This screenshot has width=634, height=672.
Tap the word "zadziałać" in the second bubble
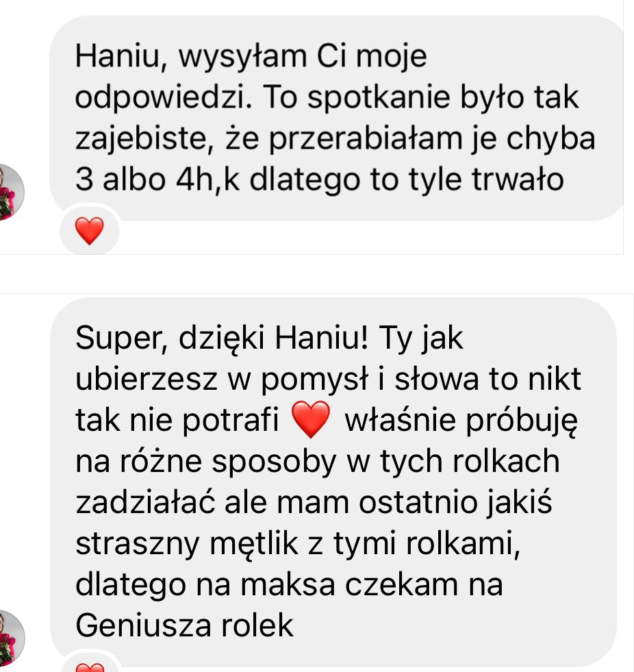tap(144, 502)
